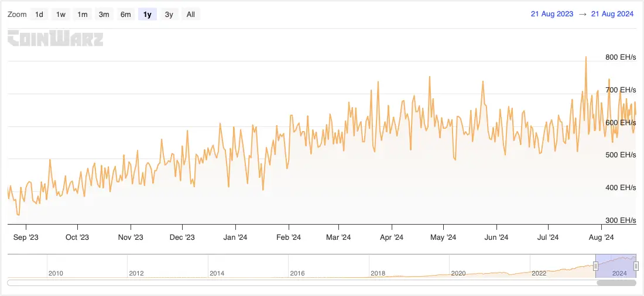Screen dimensions: 644x296
Task: Jump to 2018 in the navigator timeline
Action: click(x=377, y=273)
